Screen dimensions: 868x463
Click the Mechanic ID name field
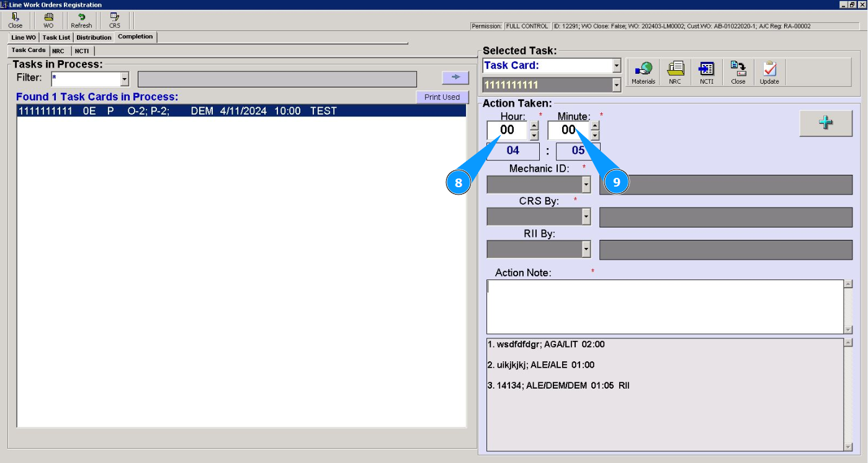[726, 185]
